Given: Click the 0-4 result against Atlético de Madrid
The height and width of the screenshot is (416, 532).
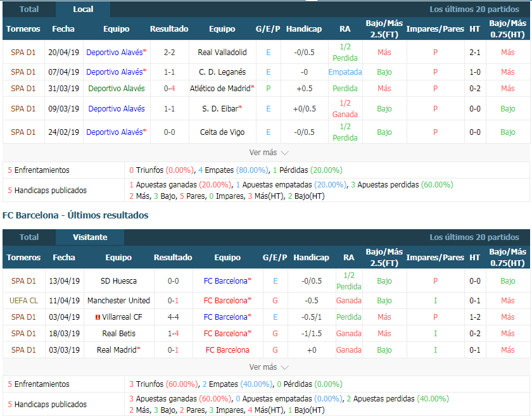Looking at the screenshot, I should [169, 88].
